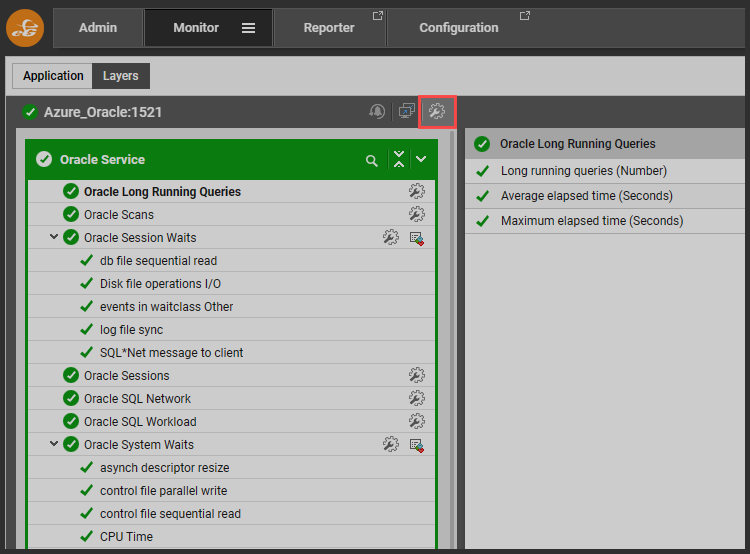
Task: Click the remote monitor screen icon
Action: tap(407, 111)
